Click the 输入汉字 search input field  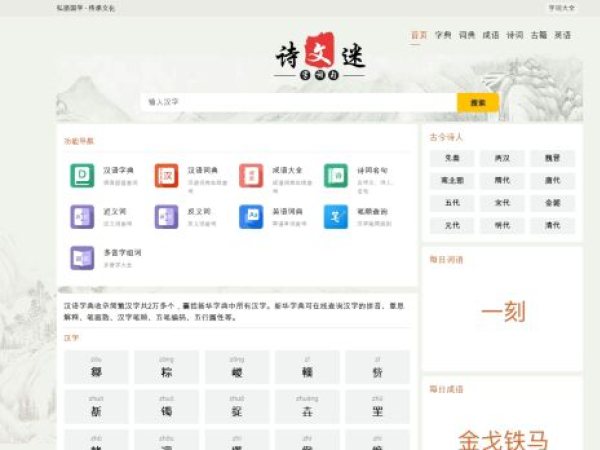click(299, 102)
